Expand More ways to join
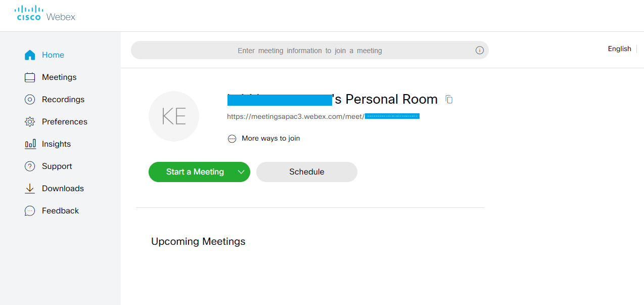 [x=264, y=139]
